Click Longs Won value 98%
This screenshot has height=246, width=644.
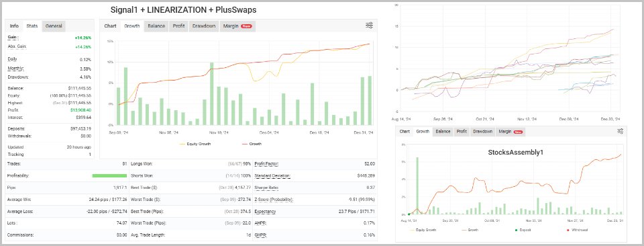(247, 164)
